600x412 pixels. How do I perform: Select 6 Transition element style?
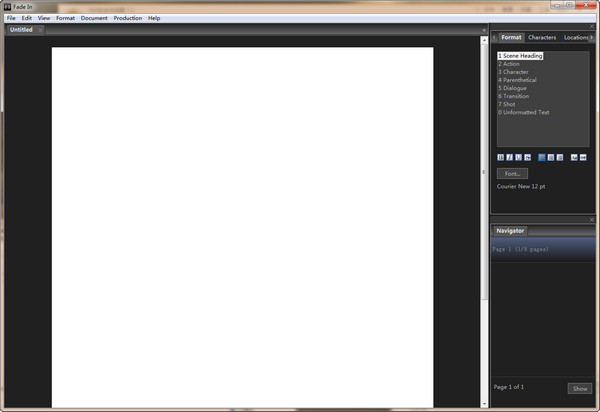click(x=514, y=96)
